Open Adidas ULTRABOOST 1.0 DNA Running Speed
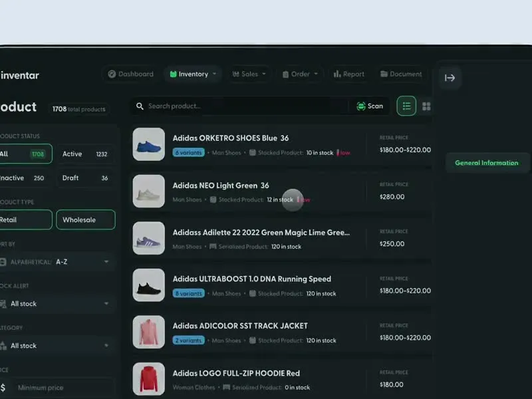532x399 pixels. [x=252, y=279]
